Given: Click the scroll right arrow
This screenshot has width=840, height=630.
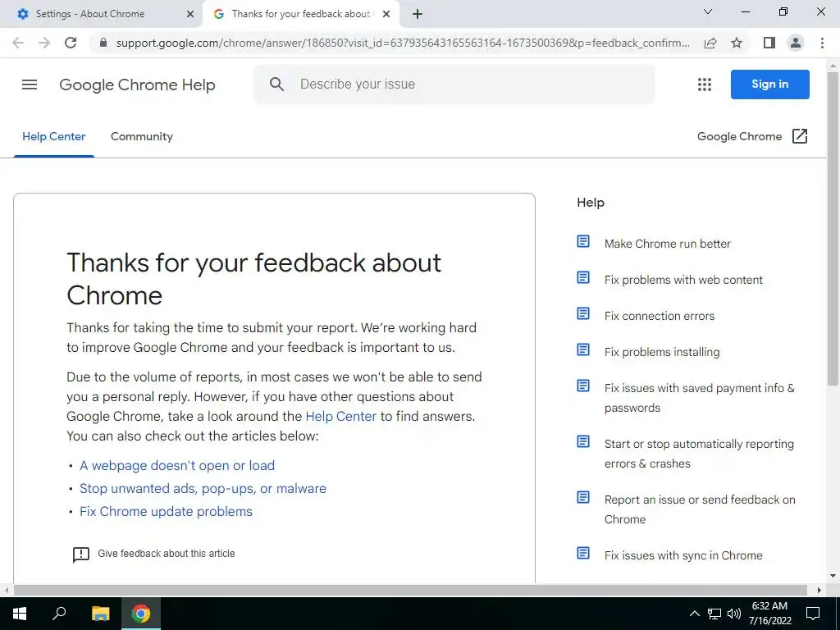Looking at the screenshot, I should click(819, 590).
